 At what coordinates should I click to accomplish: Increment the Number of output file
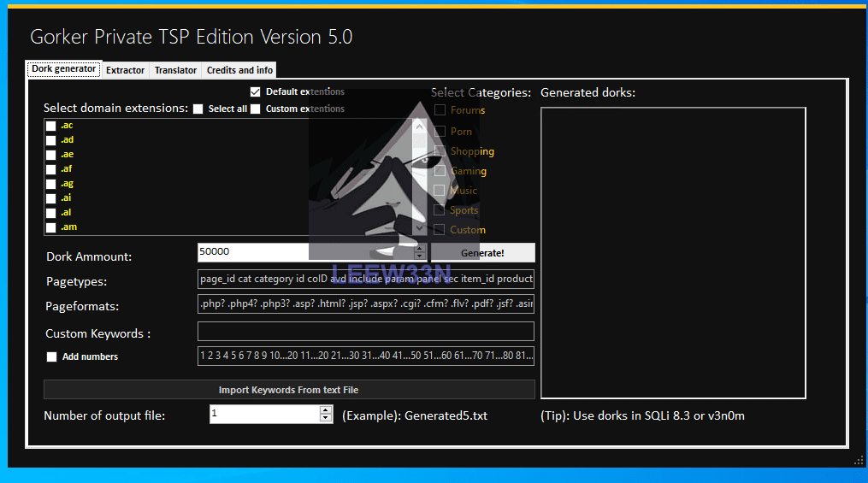point(326,409)
